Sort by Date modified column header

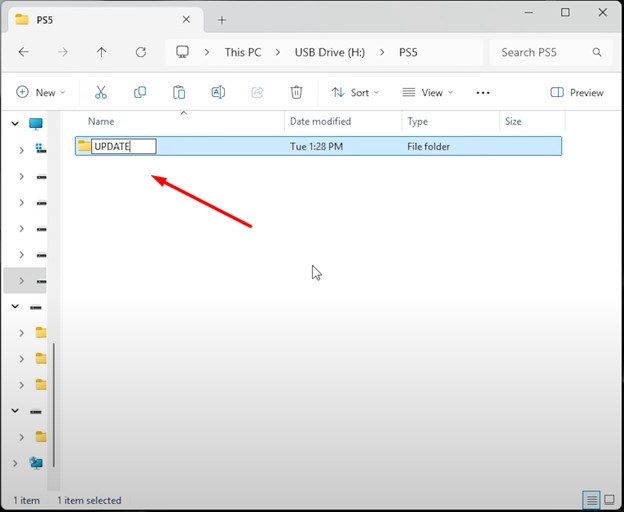[x=320, y=121]
